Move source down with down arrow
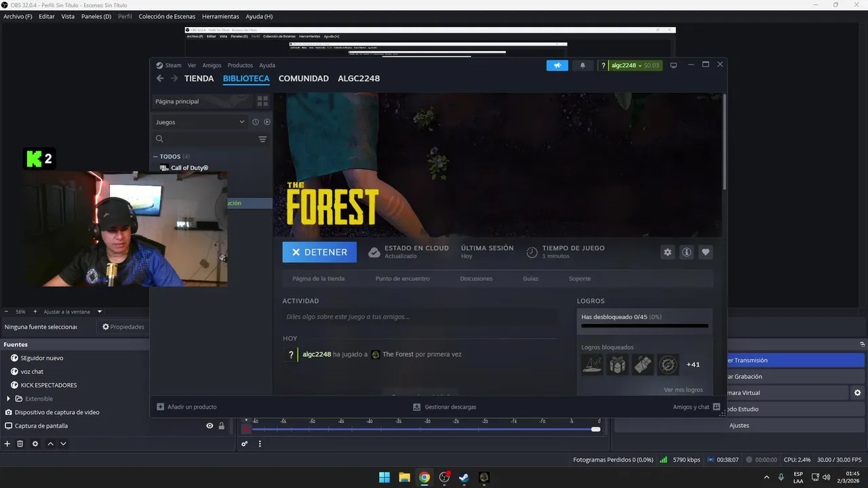This screenshot has height=488, width=868. (x=63, y=444)
